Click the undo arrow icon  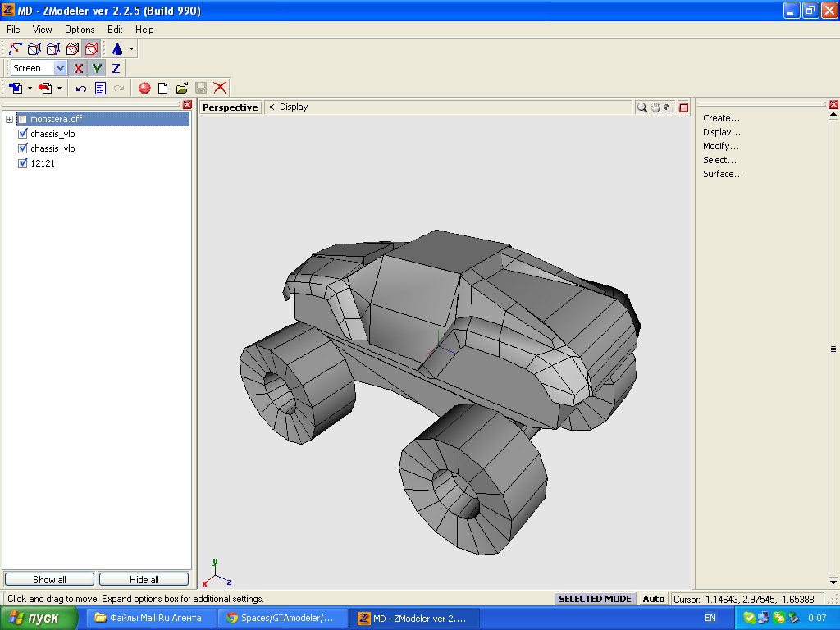[x=80, y=88]
